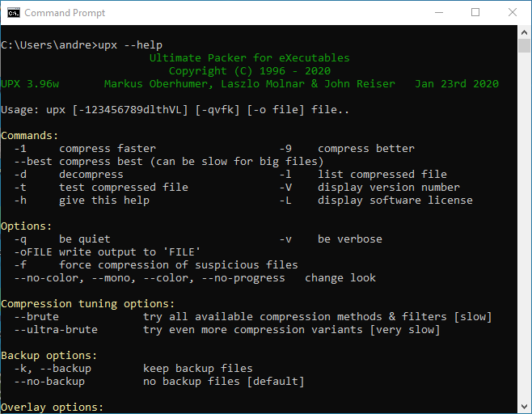Open the Command Prompt system menu icon

coord(14,13)
